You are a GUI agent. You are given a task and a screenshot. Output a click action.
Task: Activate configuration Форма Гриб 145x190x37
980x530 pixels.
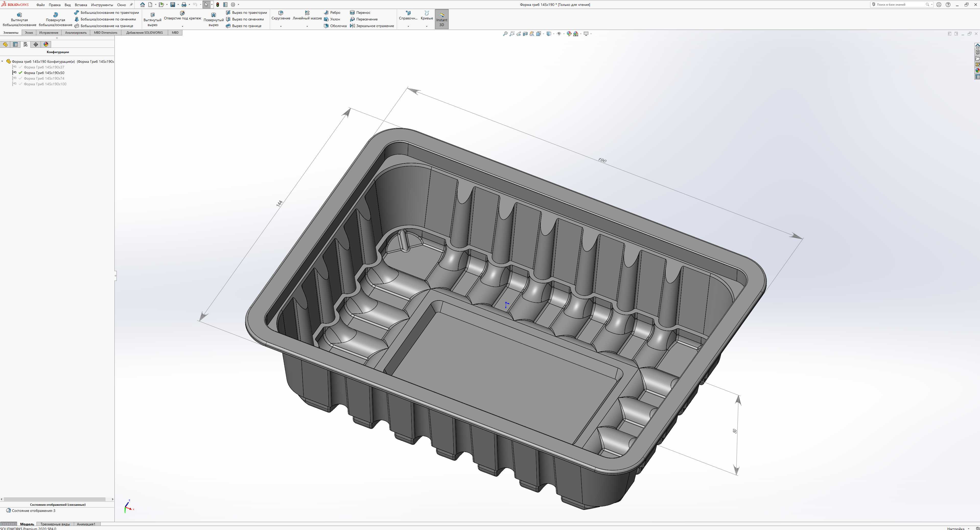pyautogui.click(x=44, y=67)
